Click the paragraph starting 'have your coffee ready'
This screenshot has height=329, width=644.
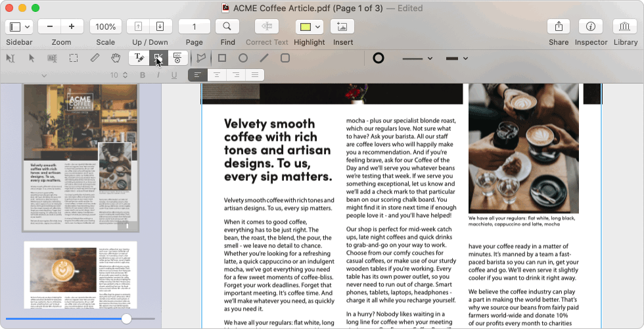(x=523, y=262)
